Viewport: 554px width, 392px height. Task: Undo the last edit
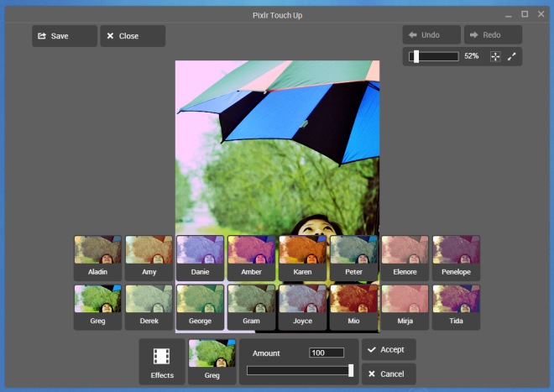coord(431,35)
